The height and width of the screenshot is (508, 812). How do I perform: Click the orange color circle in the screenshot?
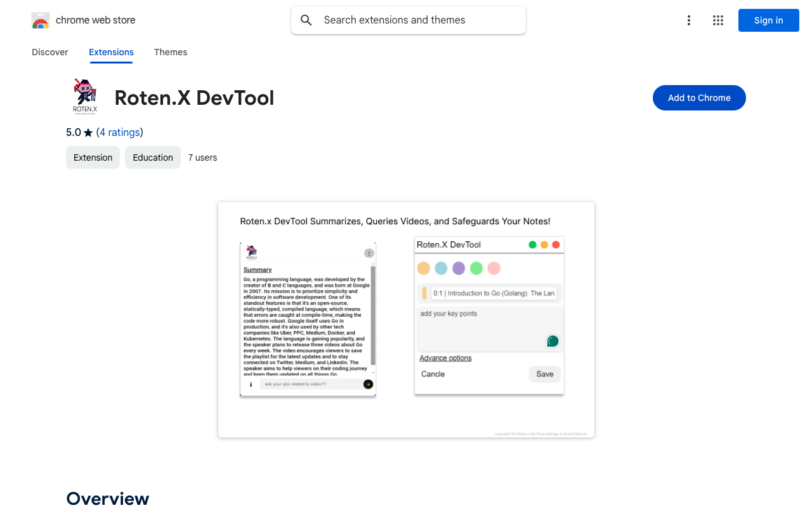(423, 268)
